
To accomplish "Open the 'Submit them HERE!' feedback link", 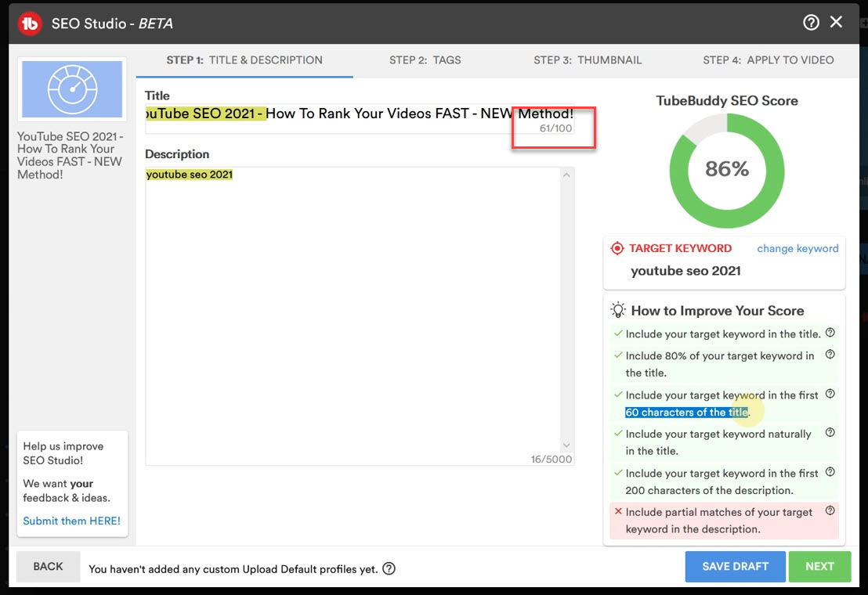I will pyautogui.click(x=71, y=521).
